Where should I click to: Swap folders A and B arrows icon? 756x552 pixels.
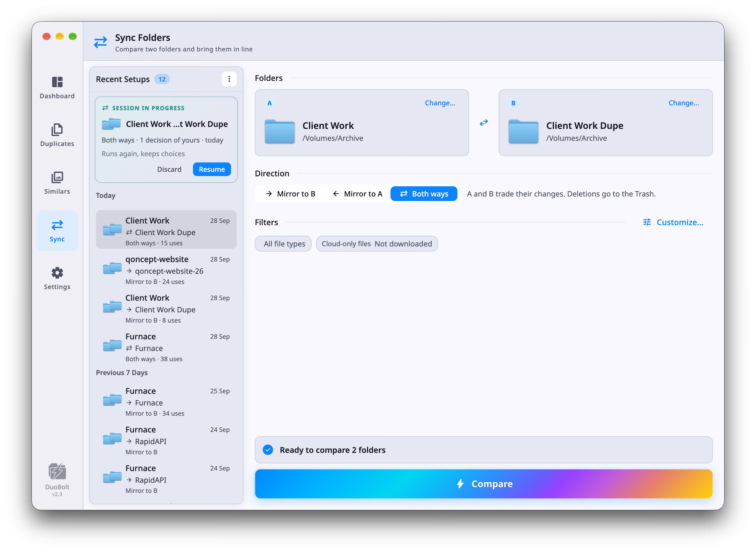pos(484,123)
